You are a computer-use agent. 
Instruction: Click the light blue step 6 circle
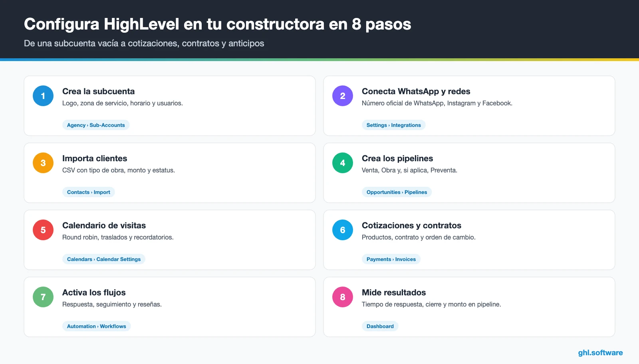tap(343, 230)
